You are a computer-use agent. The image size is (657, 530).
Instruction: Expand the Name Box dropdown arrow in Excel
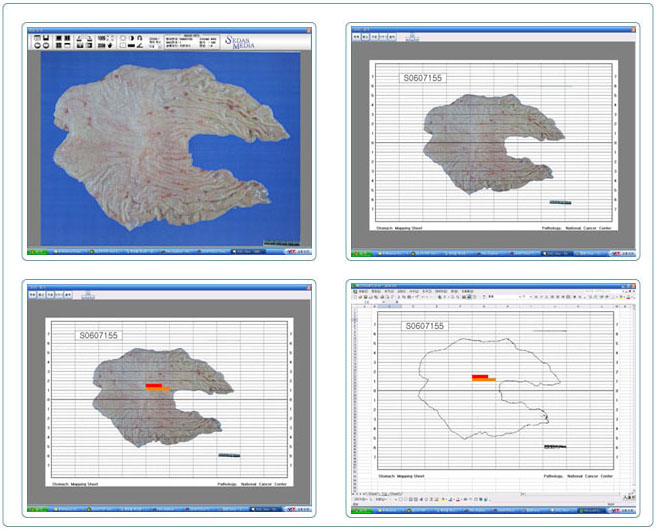pos(384,302)
